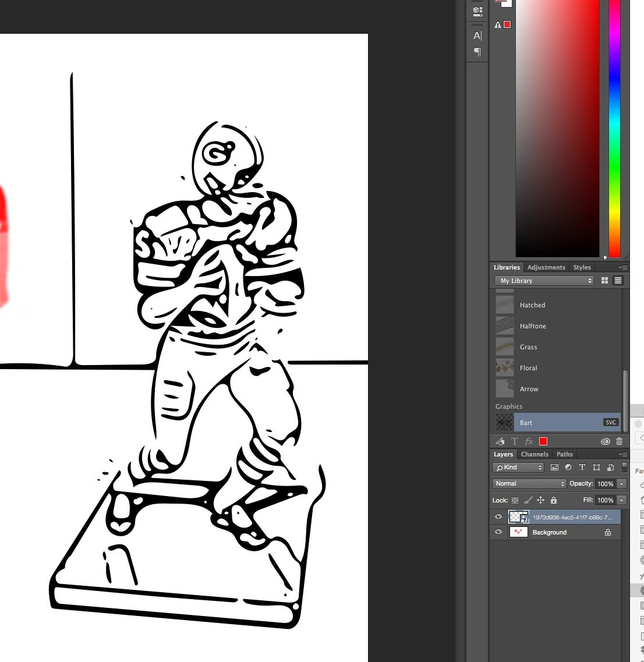Click the Fill 100% input field

[x=606, y=500]
